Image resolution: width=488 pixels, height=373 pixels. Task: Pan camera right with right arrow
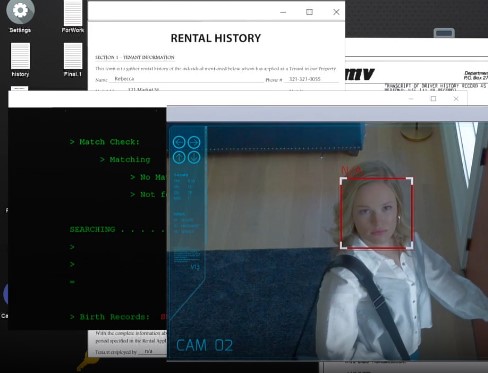[x=194, y=142]
